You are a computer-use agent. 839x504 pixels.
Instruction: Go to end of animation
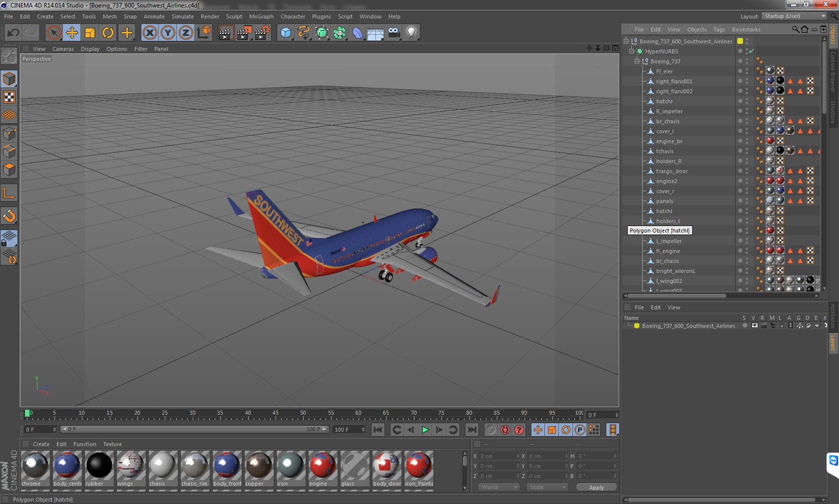tap(471, 430)
